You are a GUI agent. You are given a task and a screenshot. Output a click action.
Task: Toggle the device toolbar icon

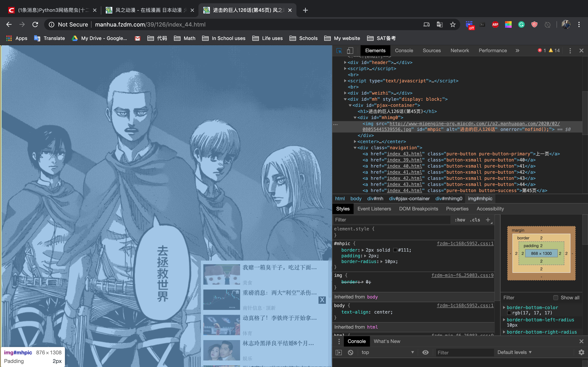click(350, 51)
